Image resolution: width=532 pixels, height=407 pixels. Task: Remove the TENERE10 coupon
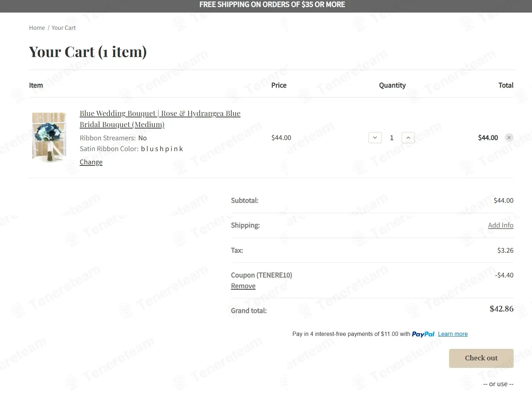243,286
